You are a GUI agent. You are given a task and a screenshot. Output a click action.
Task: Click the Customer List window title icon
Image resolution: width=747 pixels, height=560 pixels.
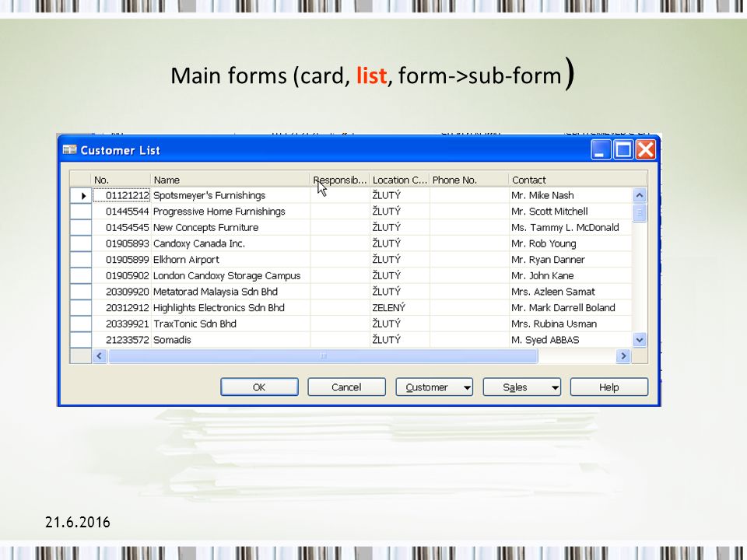click(x=69, y=150)
